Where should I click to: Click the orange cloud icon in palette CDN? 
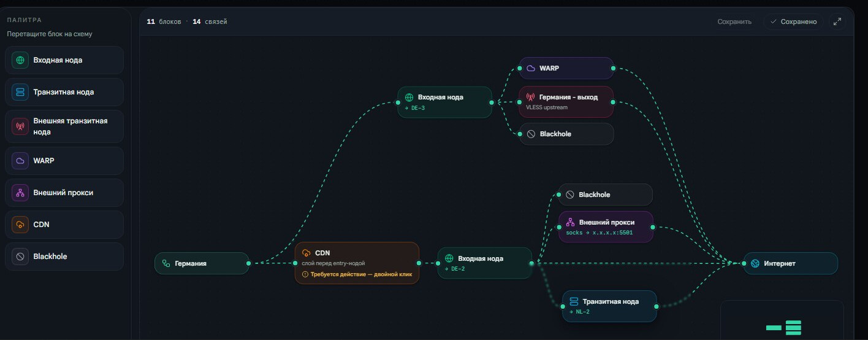tap(20, 225)
